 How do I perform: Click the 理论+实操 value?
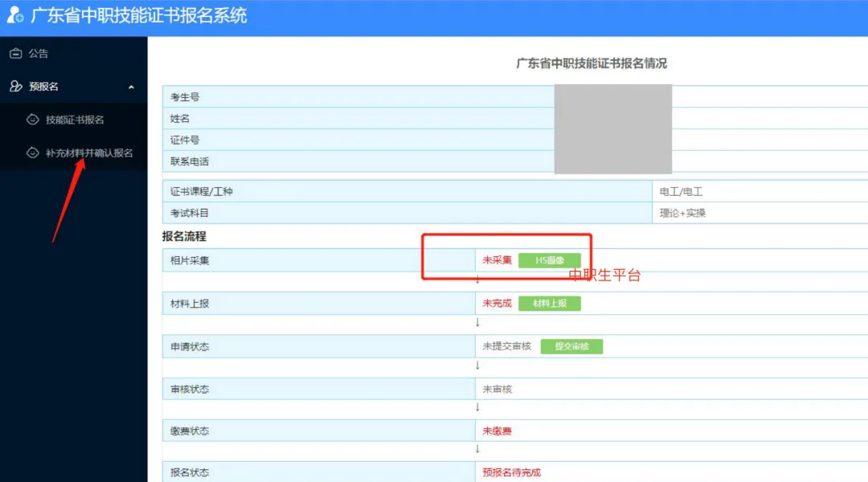pyautogui.click(x=682, y=213)
